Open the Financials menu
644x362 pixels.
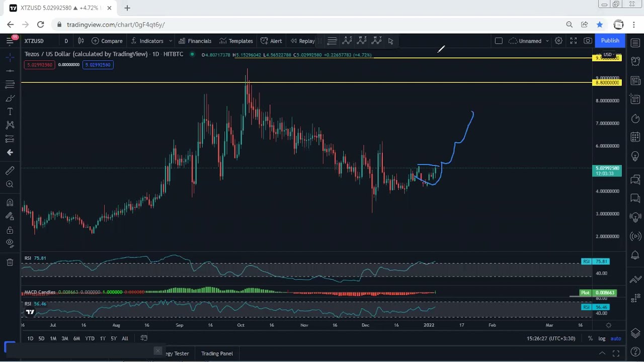195,41
